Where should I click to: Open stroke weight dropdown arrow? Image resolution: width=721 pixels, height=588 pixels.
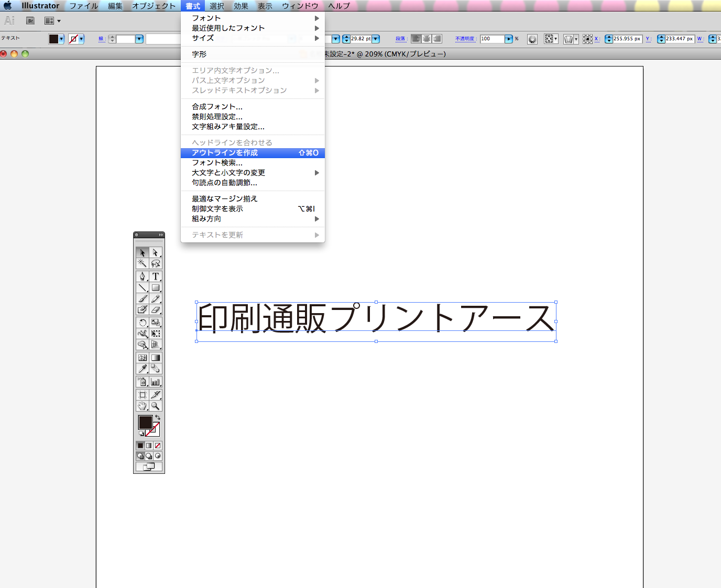[139, 39]
